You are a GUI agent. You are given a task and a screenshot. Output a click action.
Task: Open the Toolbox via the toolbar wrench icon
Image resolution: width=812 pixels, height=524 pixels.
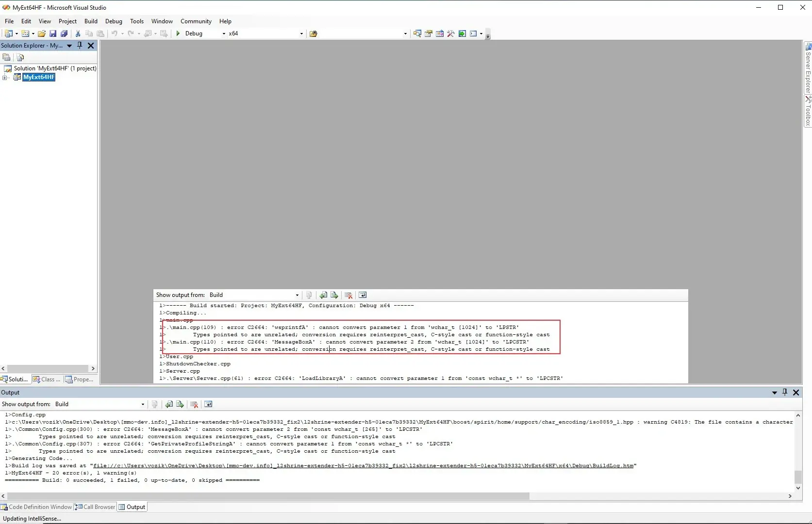(x=451, y=33)
